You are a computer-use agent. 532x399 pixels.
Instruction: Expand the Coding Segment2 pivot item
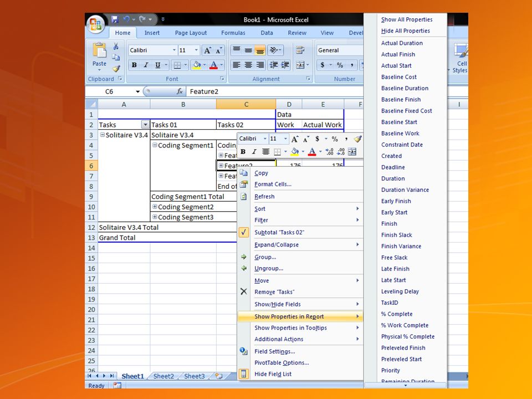coord(155,207)
